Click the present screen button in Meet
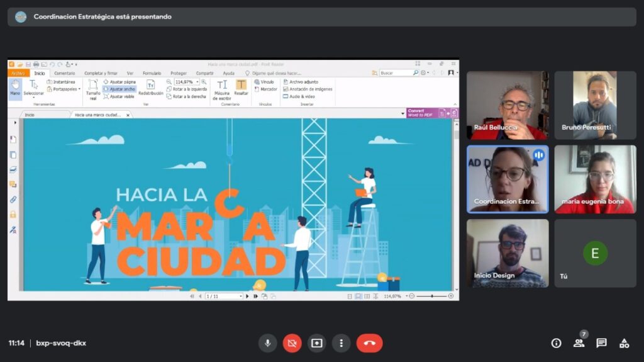 pyautogui.click(x=317, y=343)
